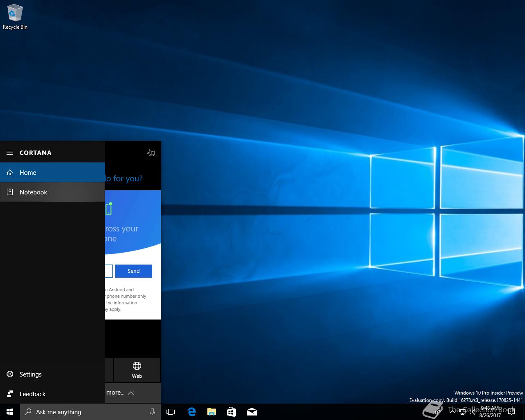The image size is (525, 420).
Task: Select the Web search filter
Action: 137,370
